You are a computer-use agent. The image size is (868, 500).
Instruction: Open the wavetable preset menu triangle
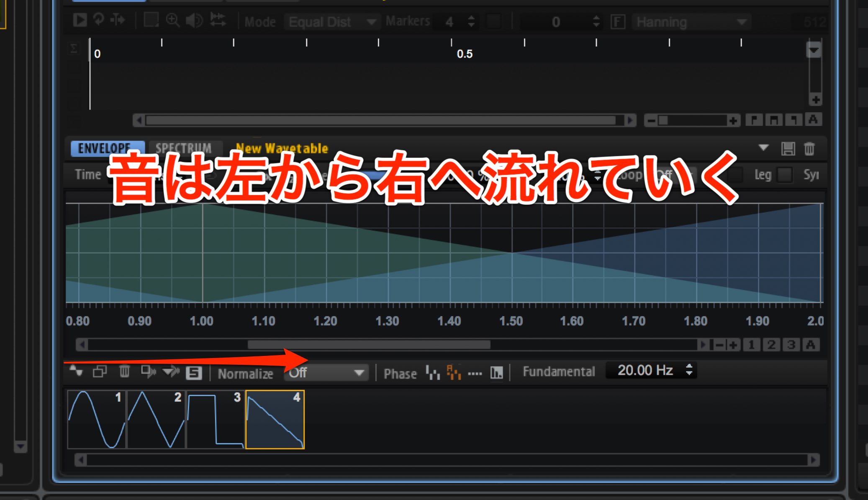[x=763, y=148]
